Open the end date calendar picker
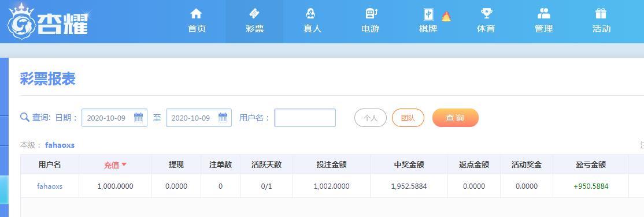This screenshot has height=217, width=644. pyautogui.click(x=223, y=117)
